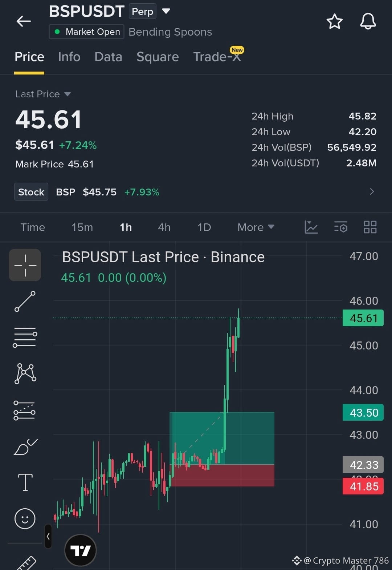
Task: Click the Bending Spoons company name
Action: tap(170, 32)
